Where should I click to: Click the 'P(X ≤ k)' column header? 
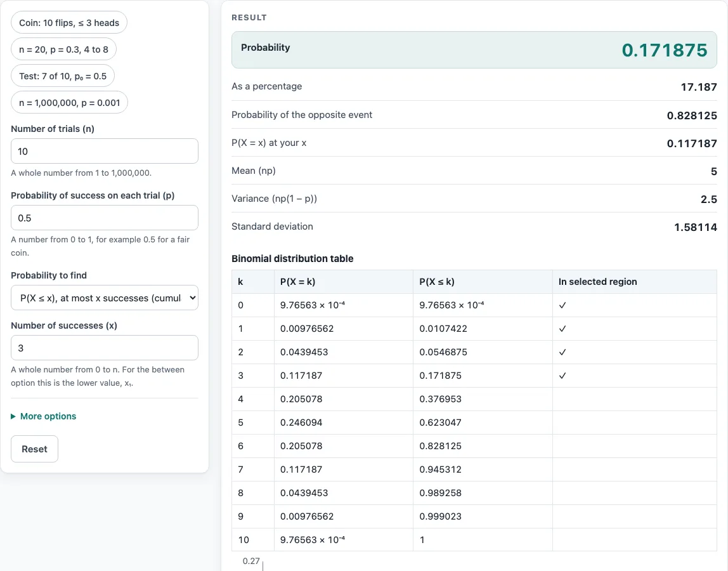coord(437,282)
